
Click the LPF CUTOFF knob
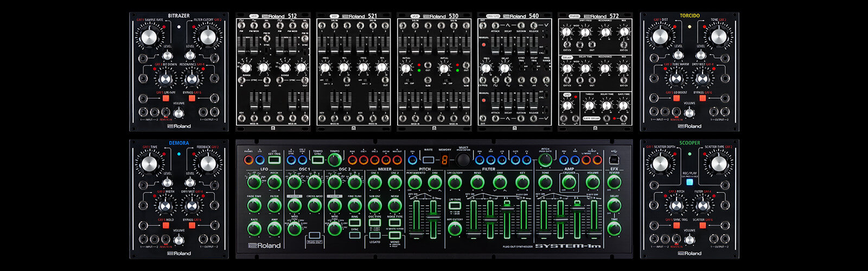click(455, 182)
